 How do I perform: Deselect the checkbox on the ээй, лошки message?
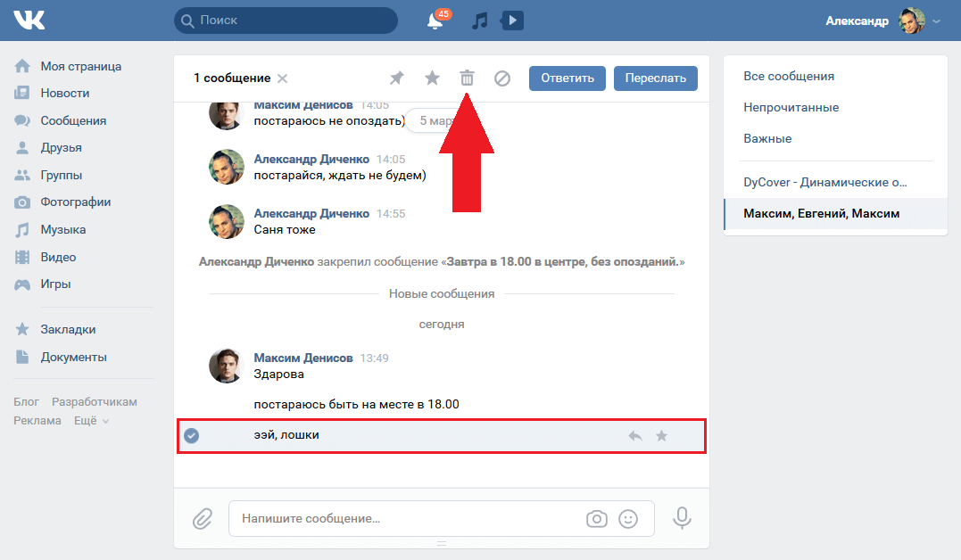click(193, 436)
